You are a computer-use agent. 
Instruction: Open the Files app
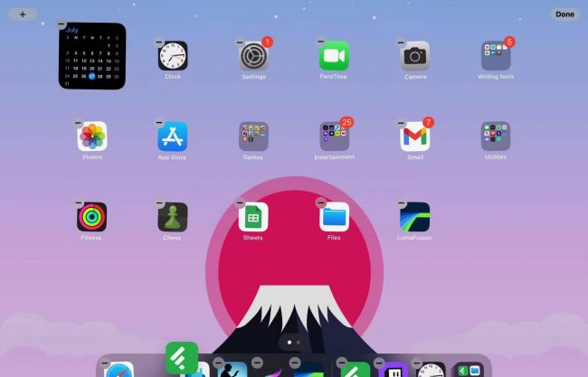[334, 217]
